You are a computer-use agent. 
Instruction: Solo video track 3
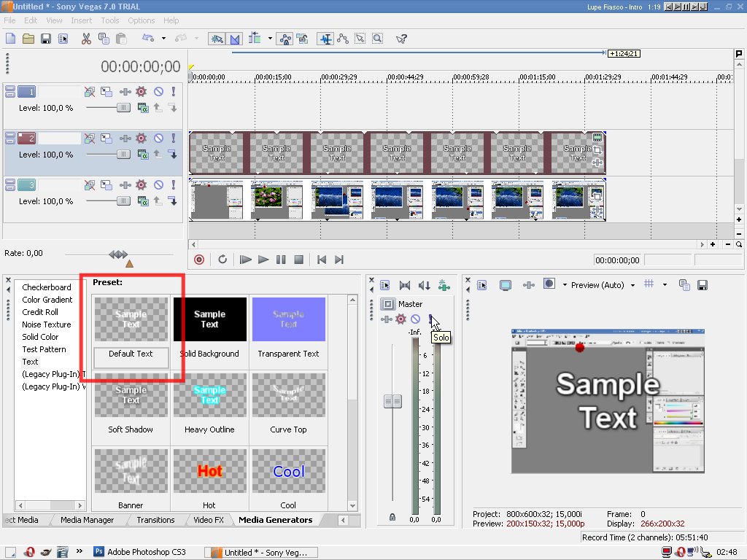point(174,184)
